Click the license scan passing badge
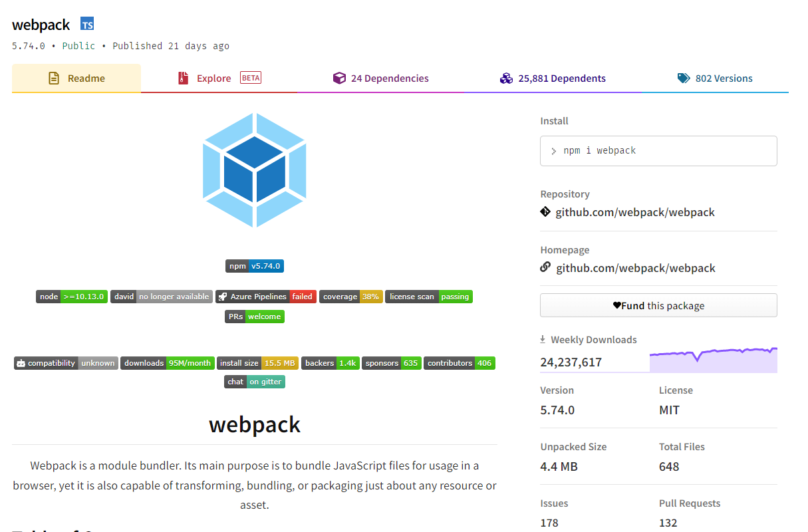Viewport: 808px width, 532px height. 429,297
